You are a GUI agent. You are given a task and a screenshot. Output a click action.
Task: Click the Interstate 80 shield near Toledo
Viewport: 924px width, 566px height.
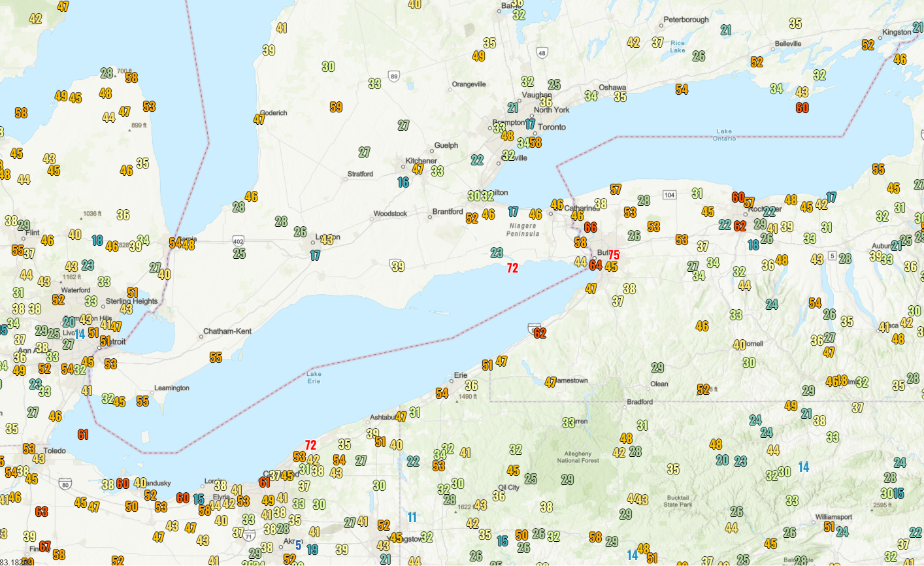click(65, 484)
